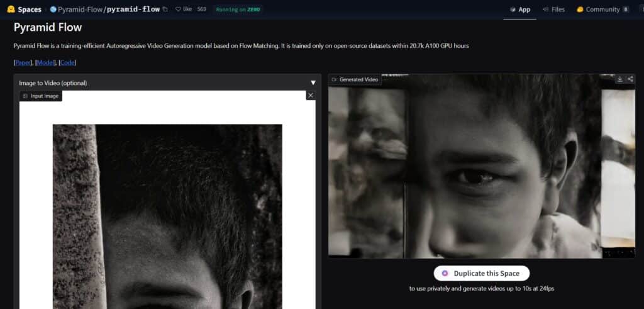Remove the input image with the X button
Screen dimensions: 644x309
pos(311,95)
